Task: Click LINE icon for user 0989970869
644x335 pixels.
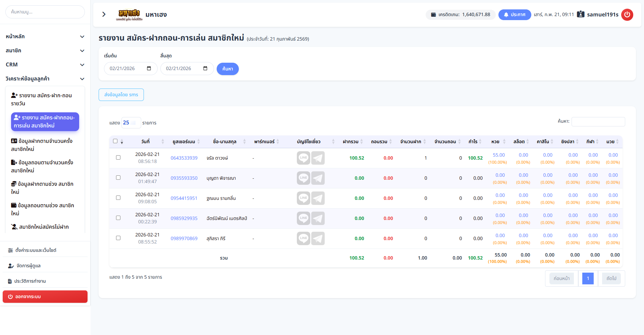Action: [x=303, y=238]
